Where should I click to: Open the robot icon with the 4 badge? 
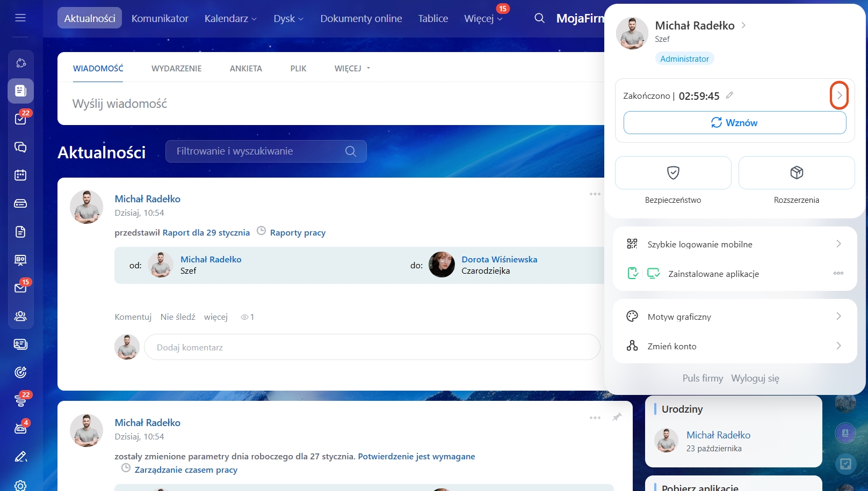20,429
